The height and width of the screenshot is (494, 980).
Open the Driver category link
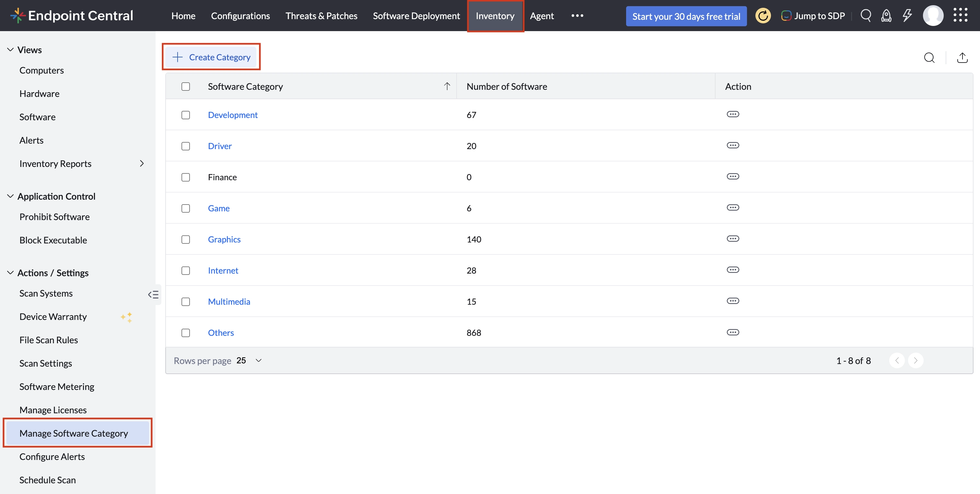(x=219, y=146)
